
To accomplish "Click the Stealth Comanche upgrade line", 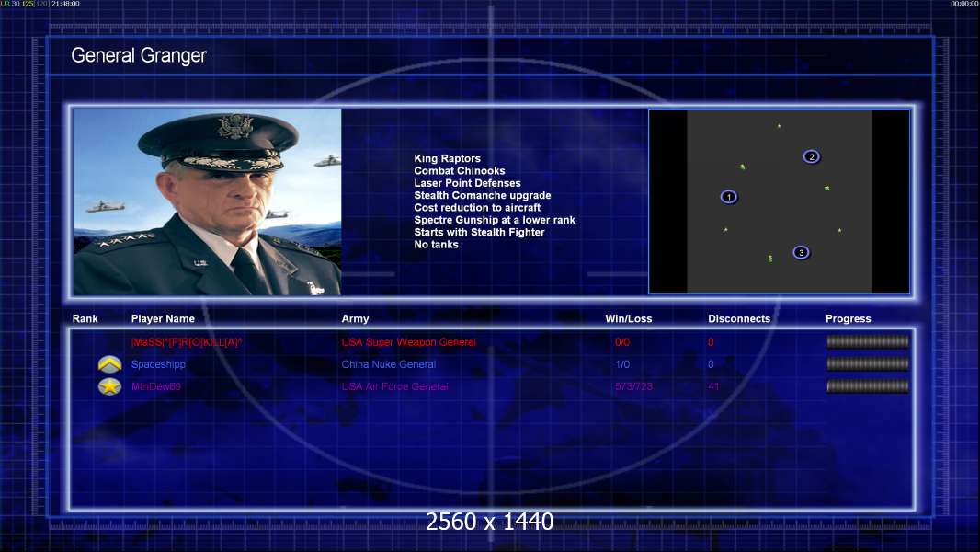I will point(483,196).
